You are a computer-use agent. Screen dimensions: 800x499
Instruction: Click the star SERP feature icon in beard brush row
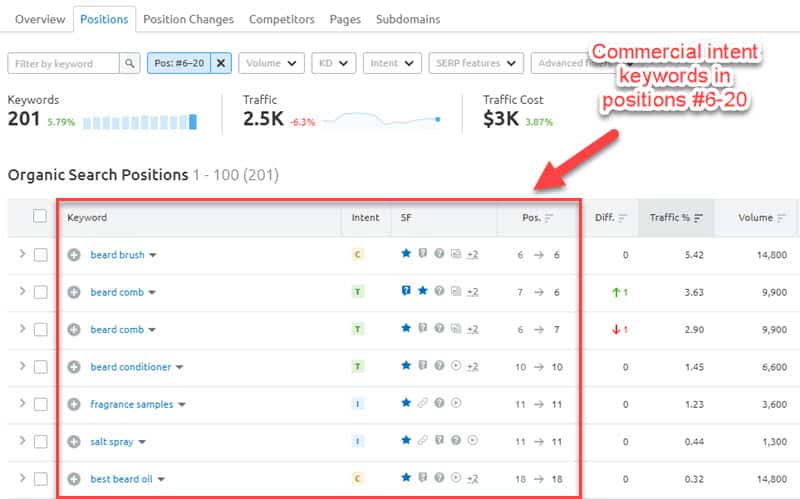(x=406, y=253)
